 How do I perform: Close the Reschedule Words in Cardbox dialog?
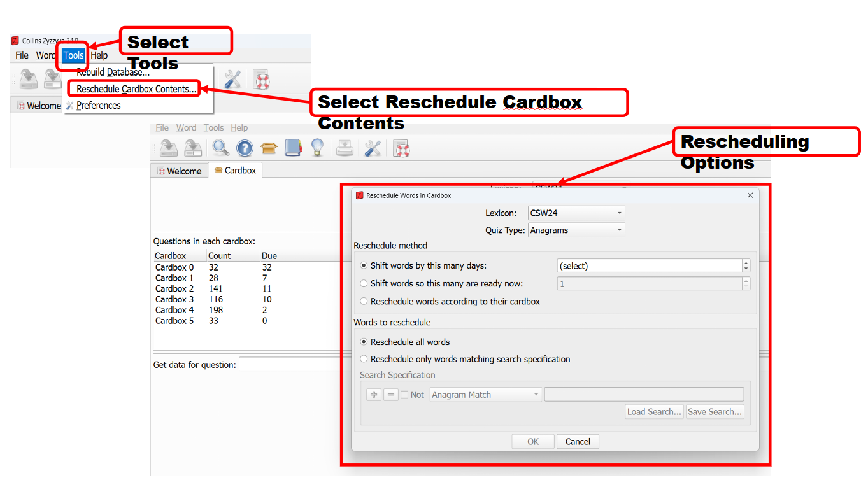pos(750,195)
